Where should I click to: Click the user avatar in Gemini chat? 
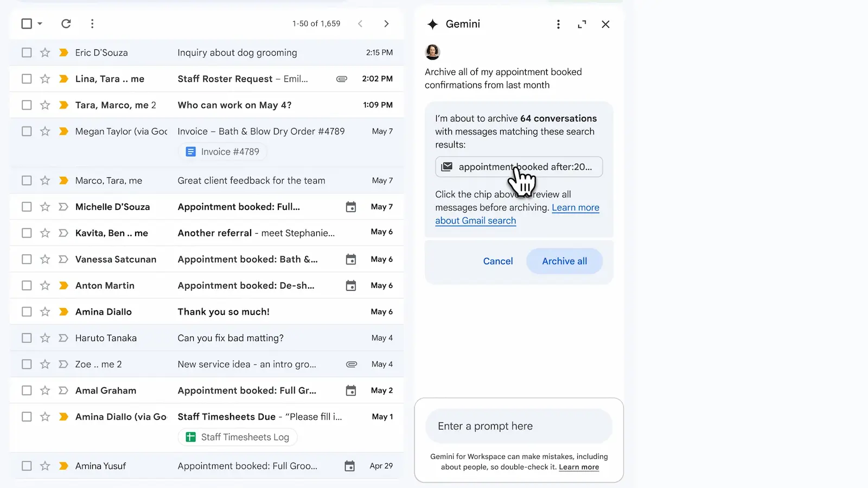click(432, 52)
